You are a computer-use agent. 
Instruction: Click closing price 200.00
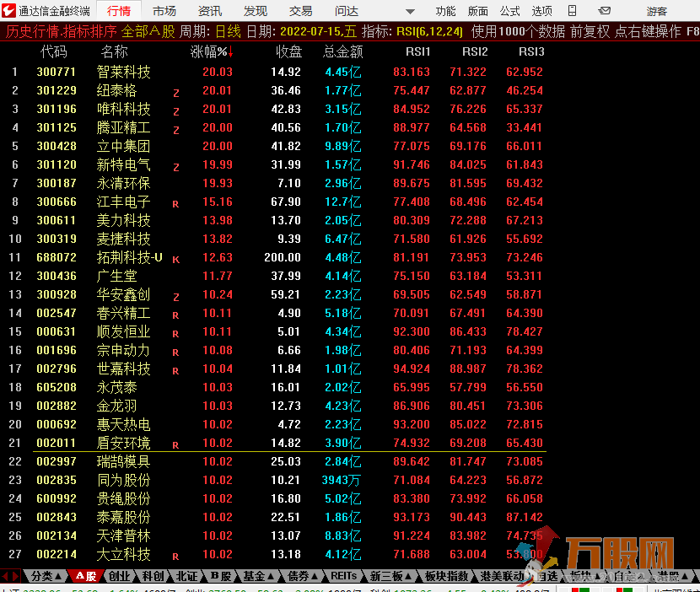click(283, 257)
